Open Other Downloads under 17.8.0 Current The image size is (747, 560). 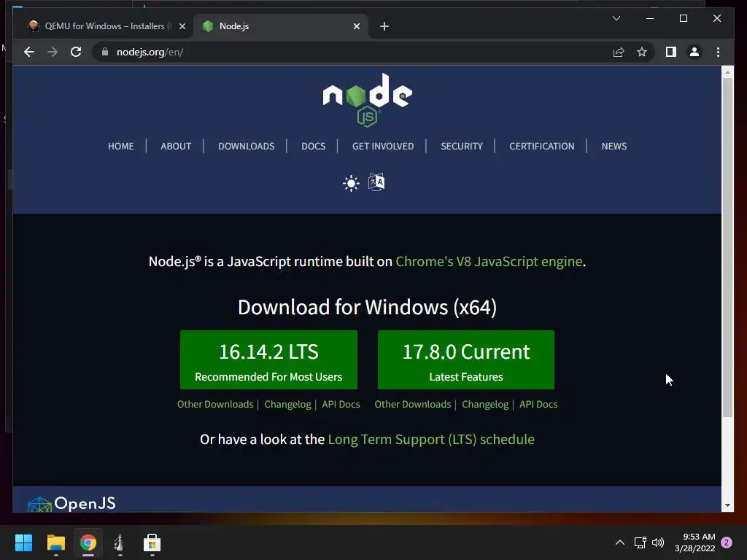coord(413,404)
